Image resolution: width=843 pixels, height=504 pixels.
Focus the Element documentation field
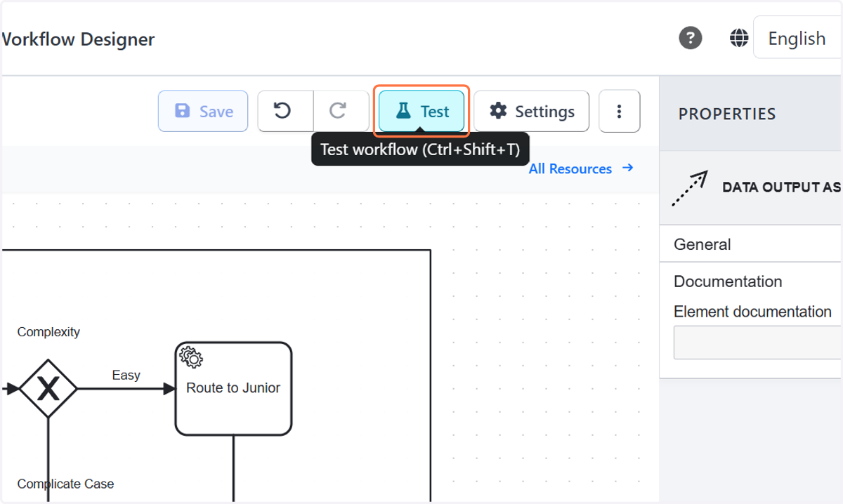758,343
